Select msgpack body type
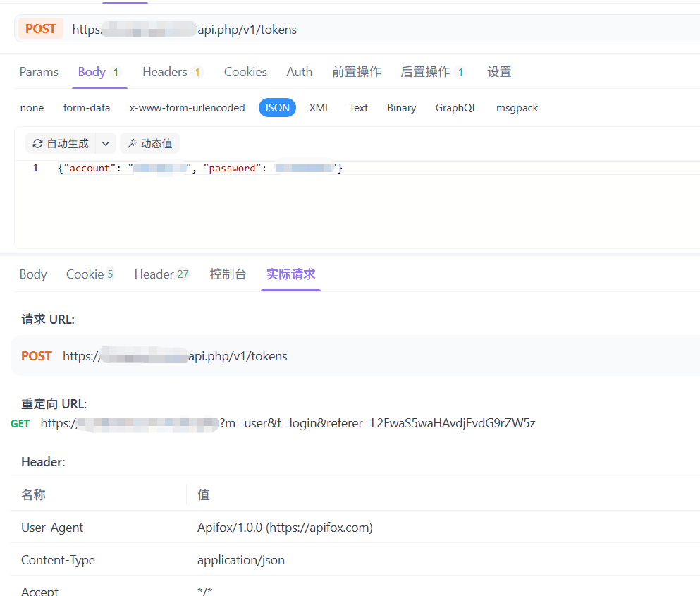The image size is (700, 596). (517, 108)
